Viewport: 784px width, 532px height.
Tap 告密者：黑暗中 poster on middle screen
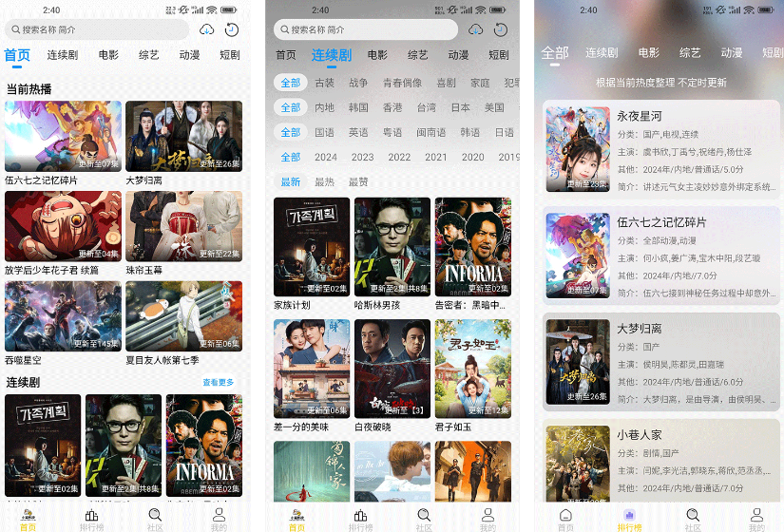click(x=473, y=247)
